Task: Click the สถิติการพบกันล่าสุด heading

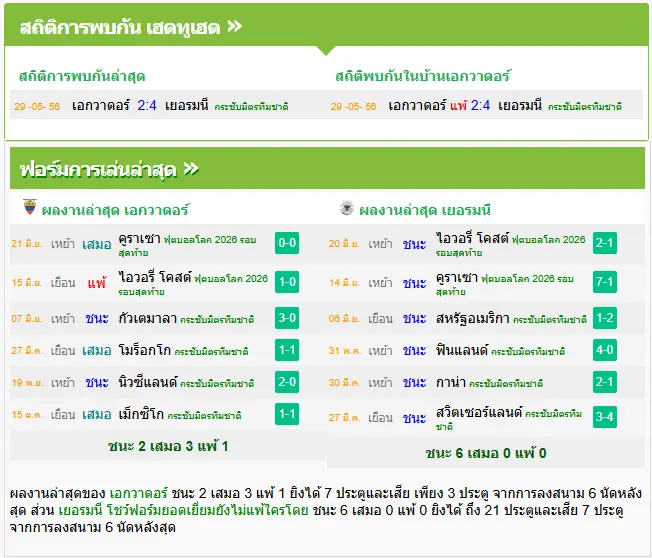Action: [x=82, y=77]
